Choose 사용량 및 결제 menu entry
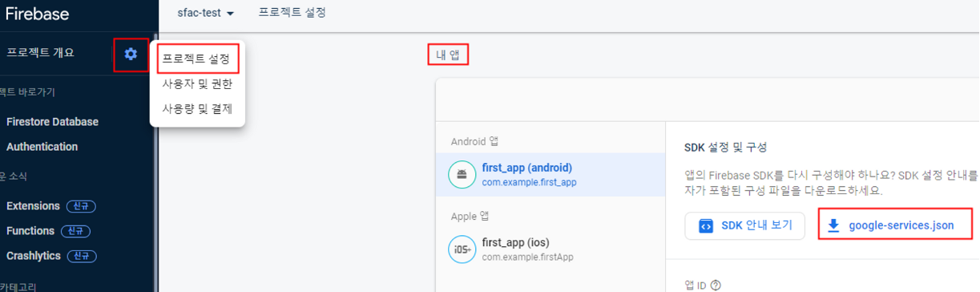 click(196, 108)
